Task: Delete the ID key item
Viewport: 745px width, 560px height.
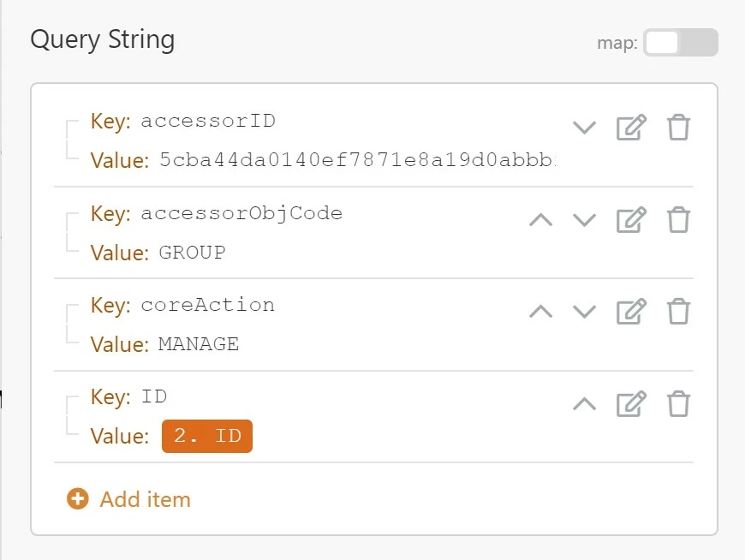Action: click(678, 403)
